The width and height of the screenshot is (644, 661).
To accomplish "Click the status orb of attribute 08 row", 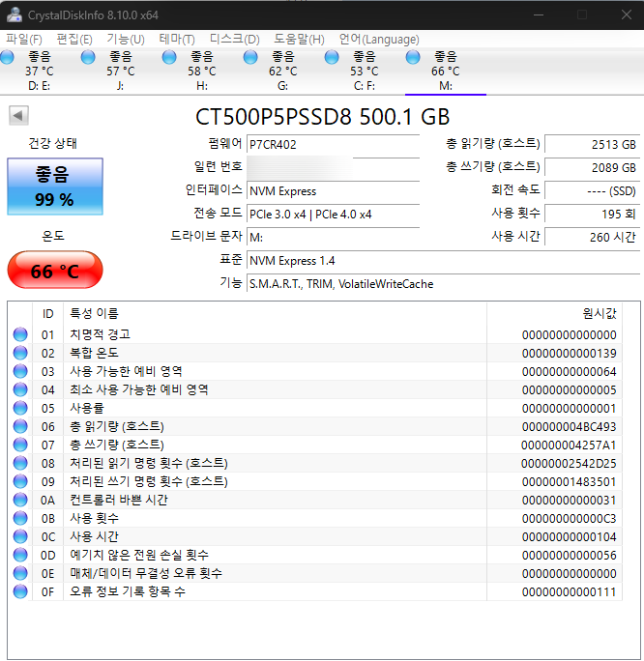I will (x=20, y=463).
